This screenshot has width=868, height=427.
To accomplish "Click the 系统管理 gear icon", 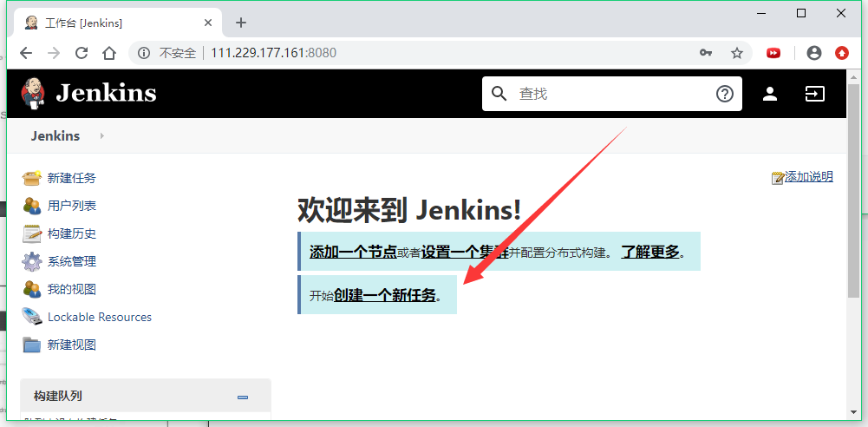I will pyautogui.click(x=31, y=261).
